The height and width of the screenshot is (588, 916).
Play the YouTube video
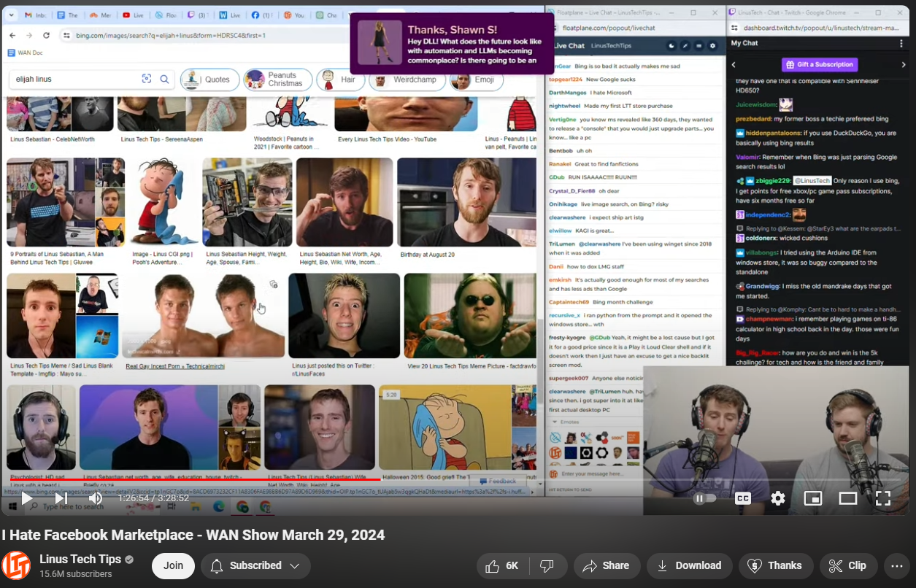tap(26, 498)
